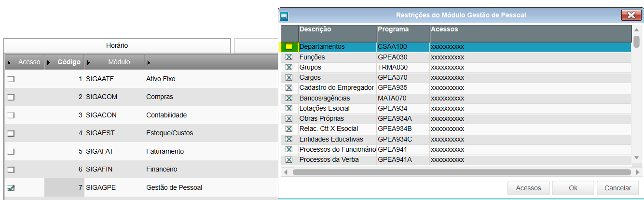Click the horizontal scrollbar left arrow
This screenshot has height=200, width=644.
click(285, 172)
